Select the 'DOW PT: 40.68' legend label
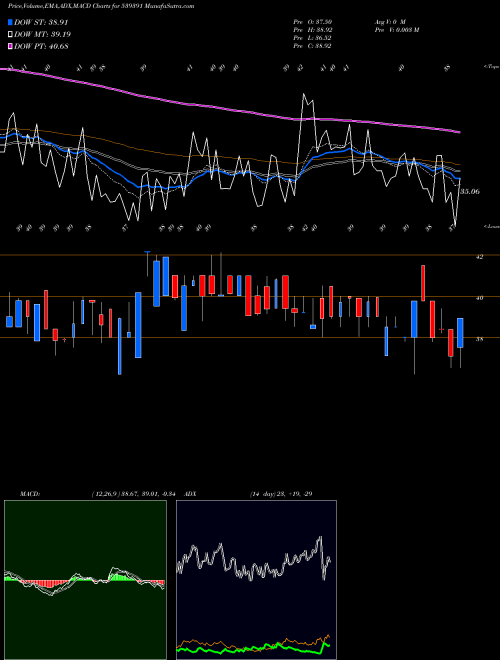The width and height of the screenshot is (500, 660). click(x=41, y=46)
